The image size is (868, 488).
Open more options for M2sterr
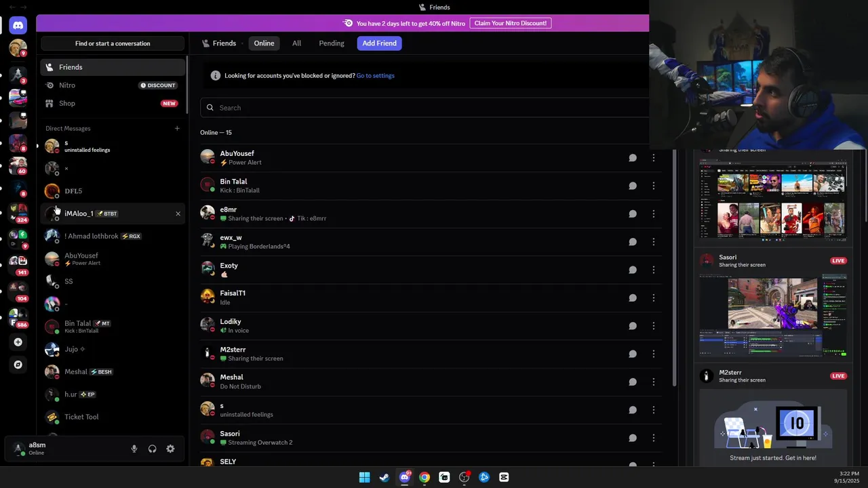click(654, 354)
